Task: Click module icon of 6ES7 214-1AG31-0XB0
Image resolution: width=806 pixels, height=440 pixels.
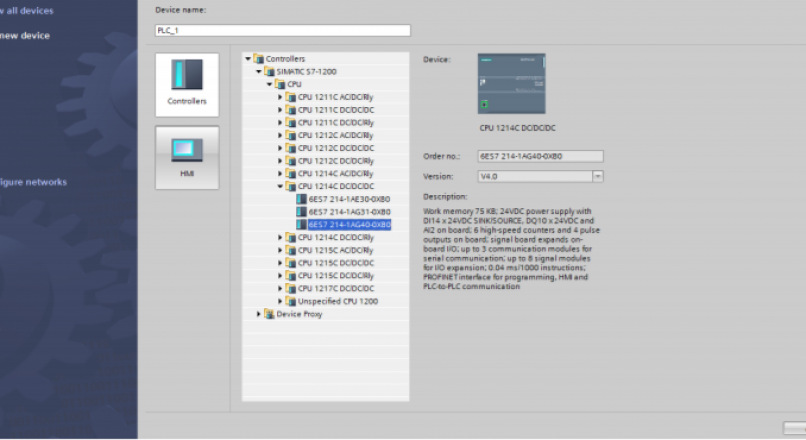Action: [302, 212]
